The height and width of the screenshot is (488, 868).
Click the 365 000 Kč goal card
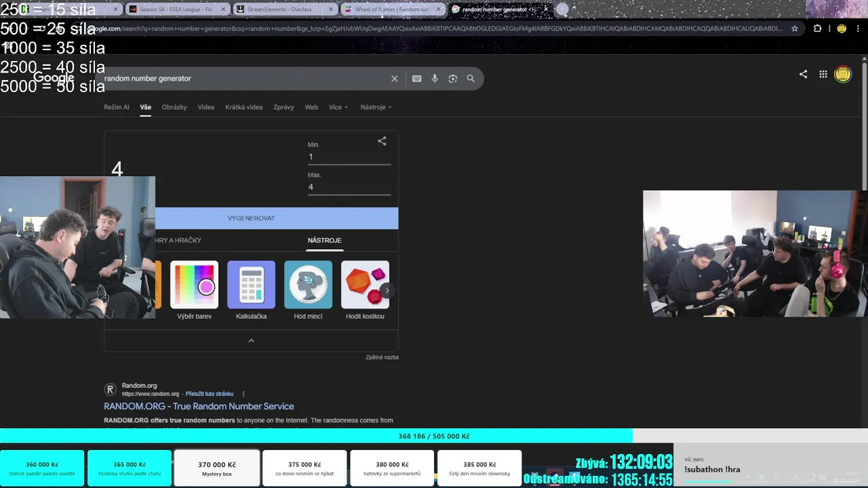130,468
